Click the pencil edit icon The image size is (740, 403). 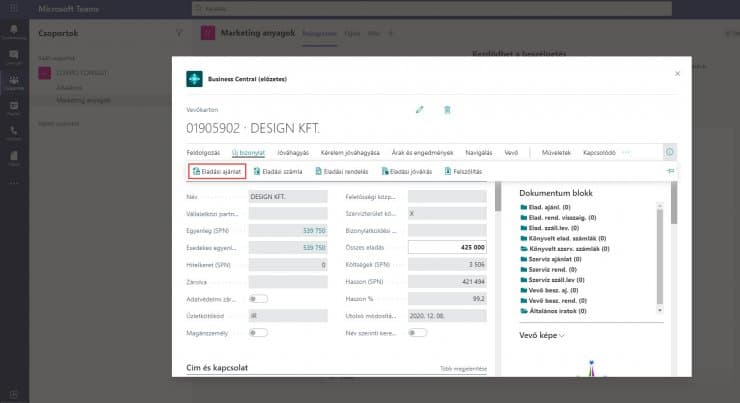[x=420, y=109]
